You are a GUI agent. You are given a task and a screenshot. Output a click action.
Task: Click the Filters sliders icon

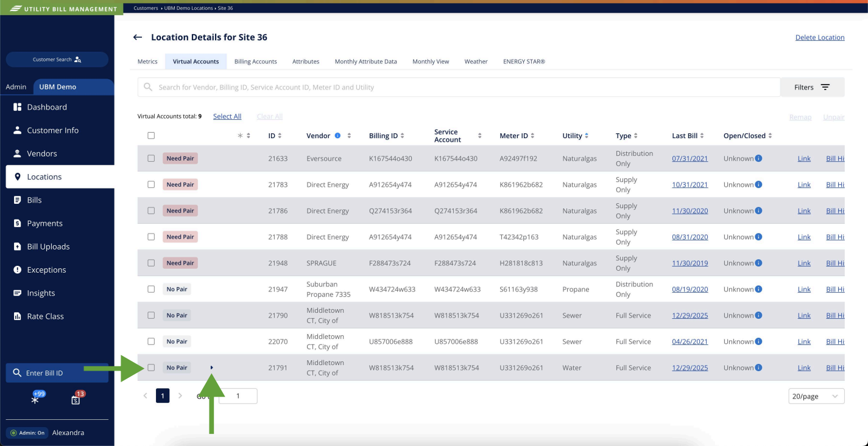[x=825, y=87]
